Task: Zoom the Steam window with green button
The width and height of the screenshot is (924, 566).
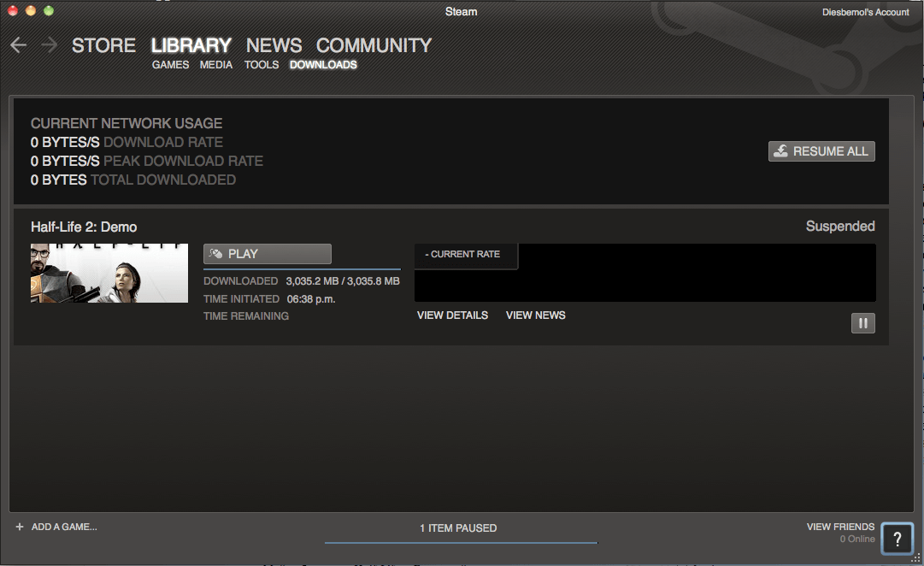Action: pos(49,10)
